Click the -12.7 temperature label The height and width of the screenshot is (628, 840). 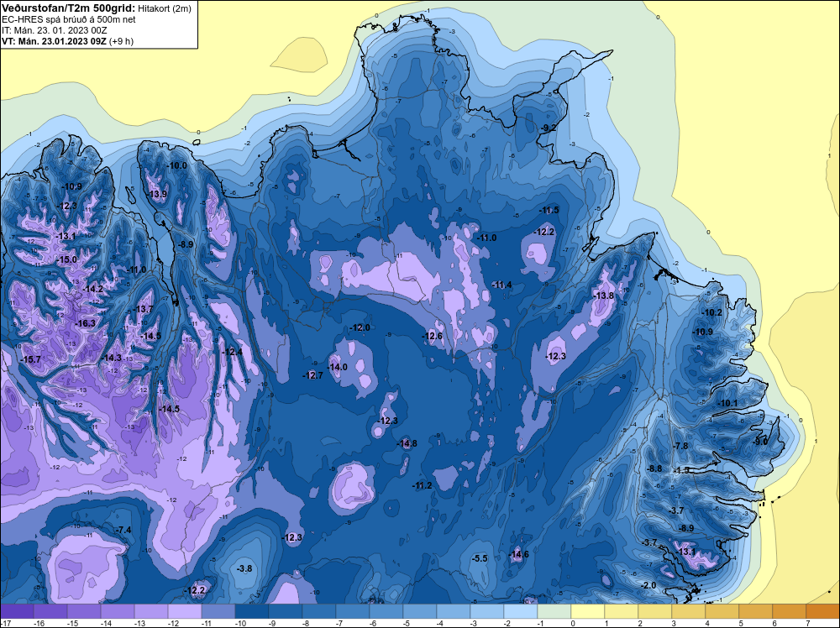pyautogui.click(x=312, y=375)
